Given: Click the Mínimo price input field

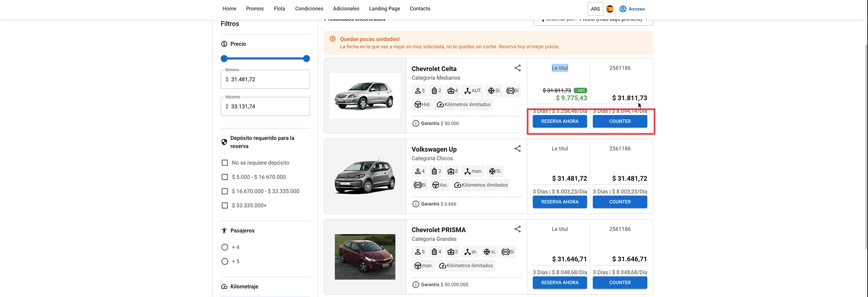Looking at the screenshot, I should point(265,80).
